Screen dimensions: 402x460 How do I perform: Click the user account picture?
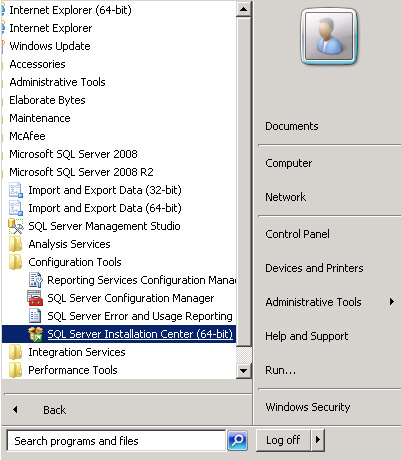pyautogui.click(x=329, y=37)
